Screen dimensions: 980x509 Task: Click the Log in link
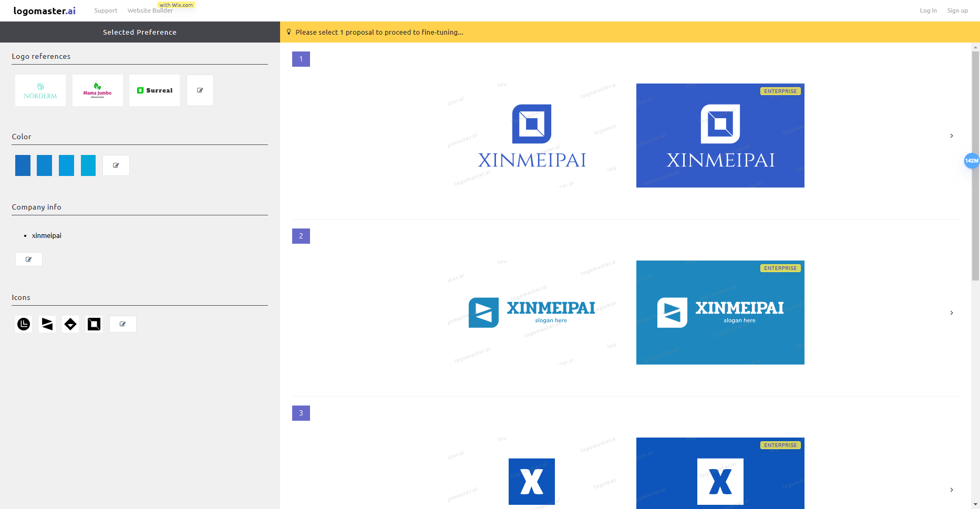928,11
